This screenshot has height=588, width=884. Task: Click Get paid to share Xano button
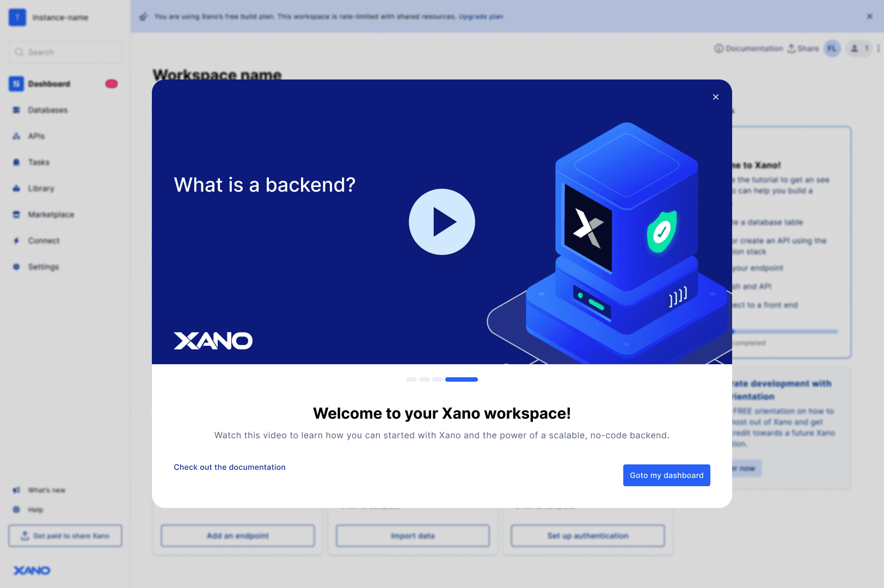tap(65, 536)
